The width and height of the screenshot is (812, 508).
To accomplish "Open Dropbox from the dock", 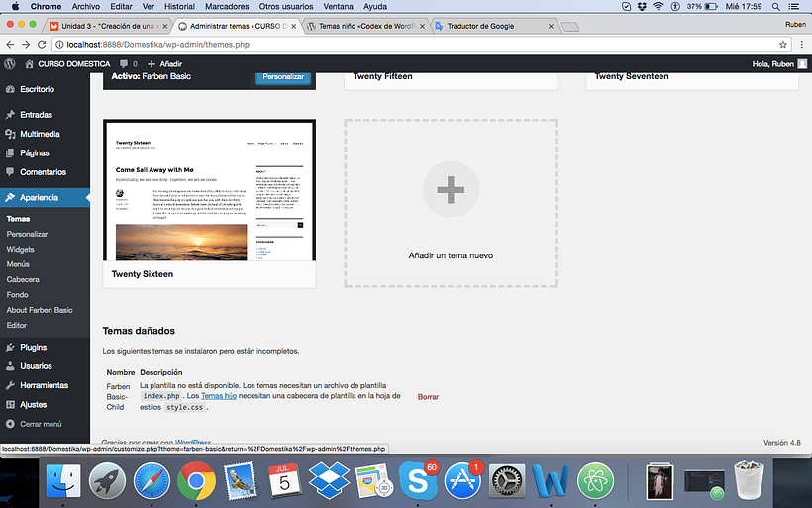I will 329,481.
